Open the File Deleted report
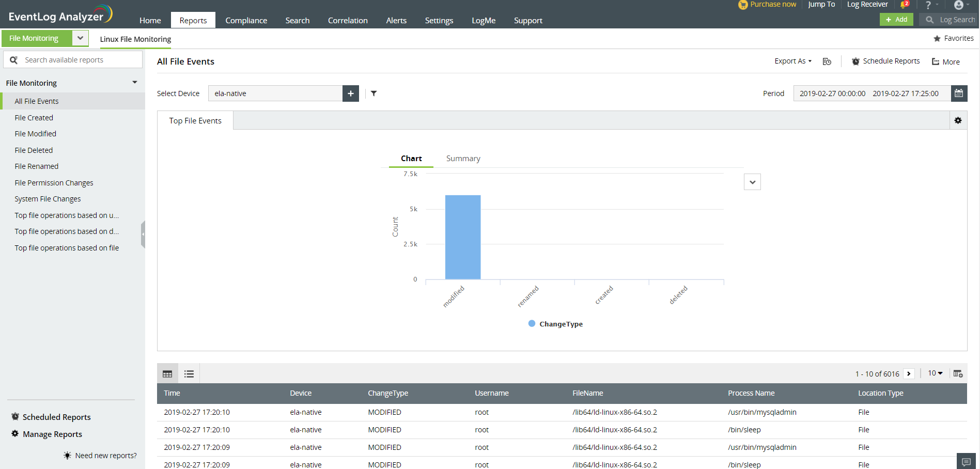 click(34, 150)
